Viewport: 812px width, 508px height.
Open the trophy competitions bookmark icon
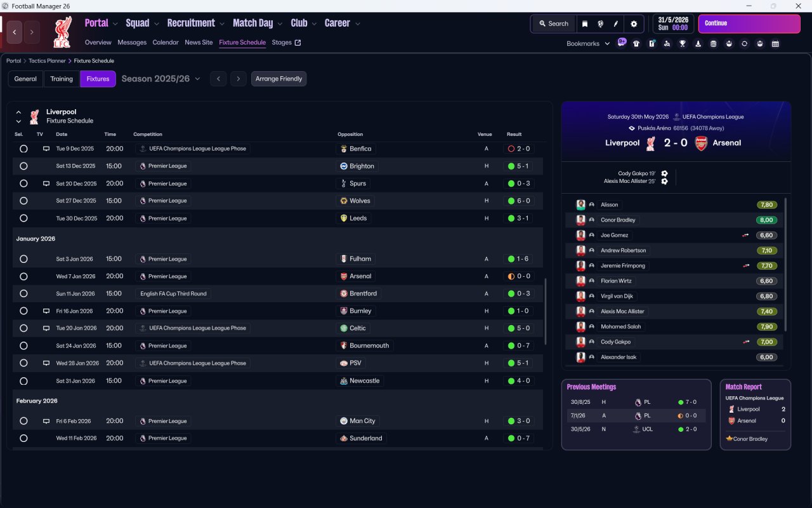click(683, 44)
